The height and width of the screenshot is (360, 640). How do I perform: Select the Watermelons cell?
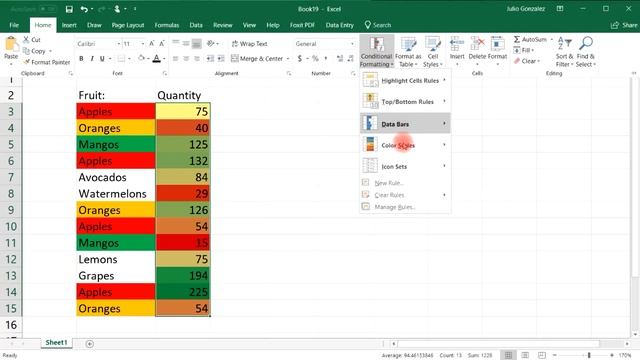point(116,193)
